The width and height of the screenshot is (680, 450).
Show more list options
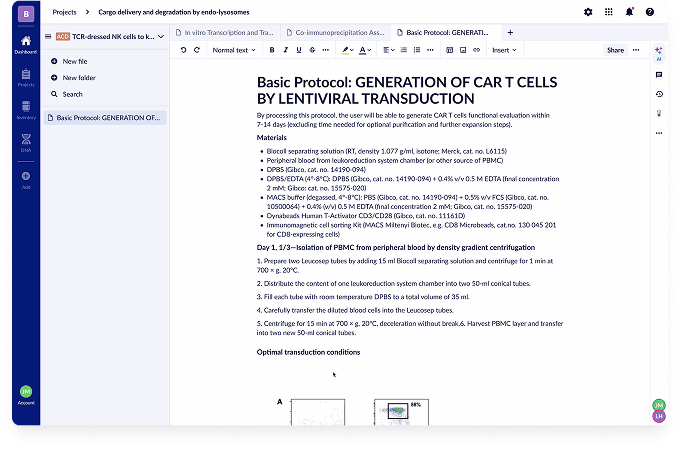coord(430,50)
